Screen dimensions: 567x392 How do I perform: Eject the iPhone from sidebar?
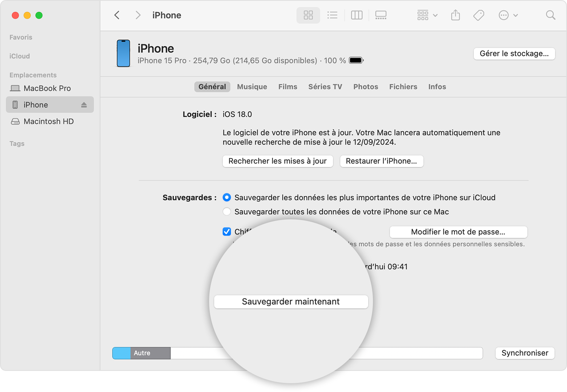coord(84,105)
